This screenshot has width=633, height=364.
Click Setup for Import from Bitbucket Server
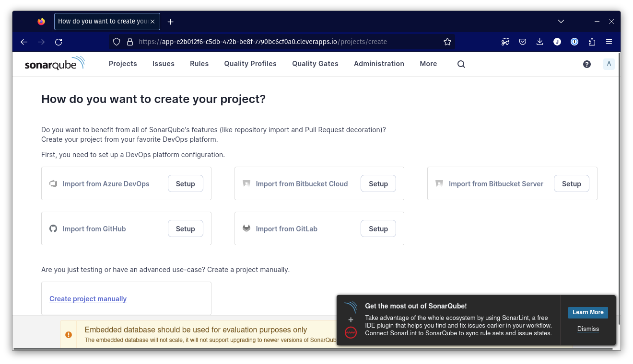(571, 184)
